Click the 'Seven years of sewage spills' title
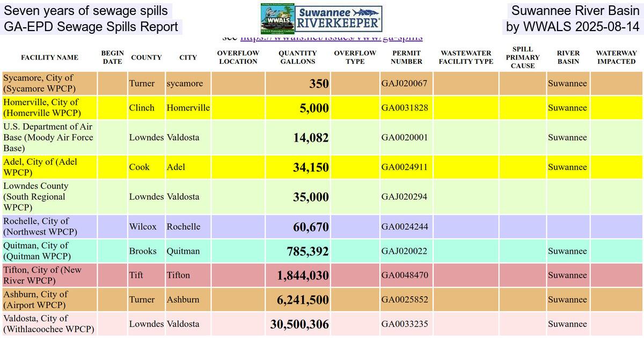 (x=86, y=11)
